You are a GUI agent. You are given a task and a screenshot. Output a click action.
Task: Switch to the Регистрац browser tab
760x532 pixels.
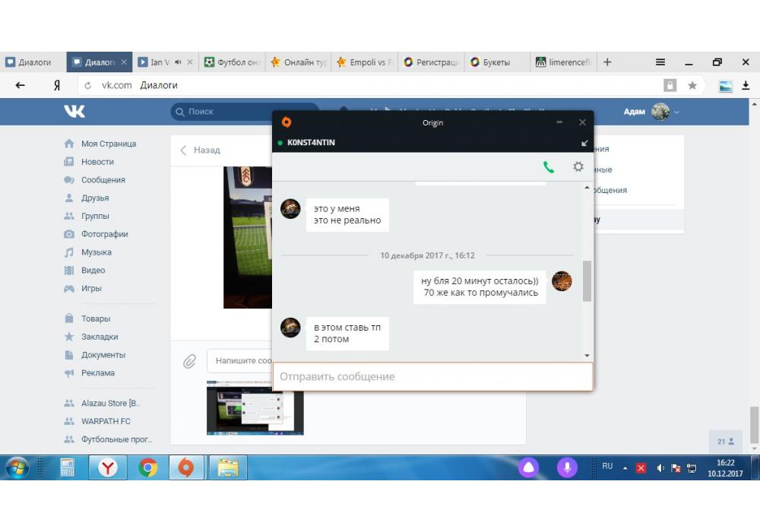pyautogui.click(x=431, y=62)
